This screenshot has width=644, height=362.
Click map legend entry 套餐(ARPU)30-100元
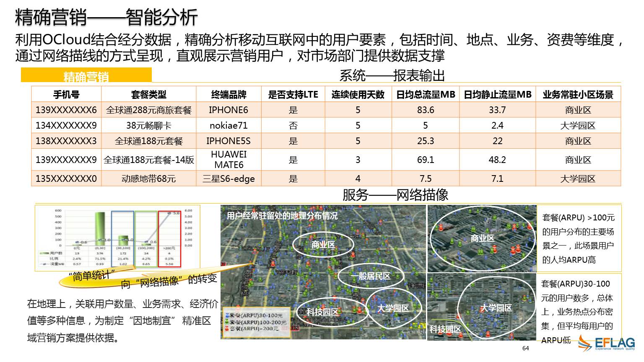(x=253, y=315)
